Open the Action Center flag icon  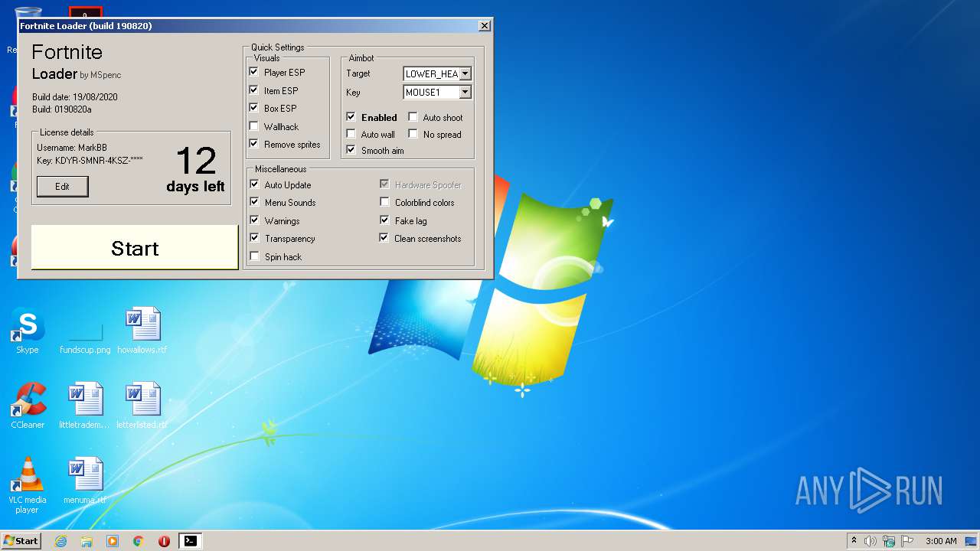click(x=907, y=541)
